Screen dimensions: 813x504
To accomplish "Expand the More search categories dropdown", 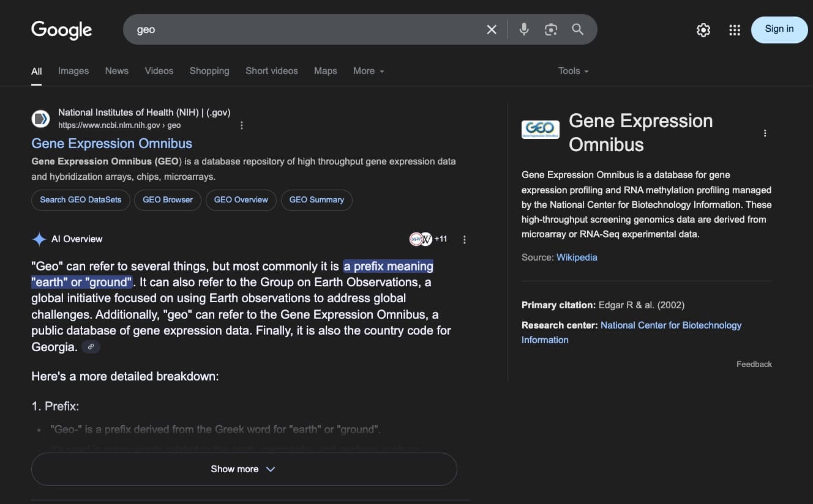I will (x=369, y=71).
